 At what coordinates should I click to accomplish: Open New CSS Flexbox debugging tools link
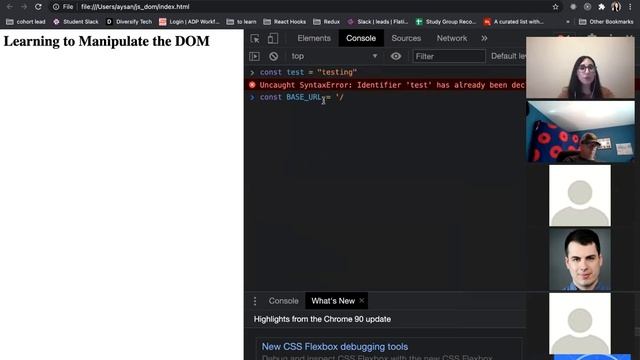(335, 347)
